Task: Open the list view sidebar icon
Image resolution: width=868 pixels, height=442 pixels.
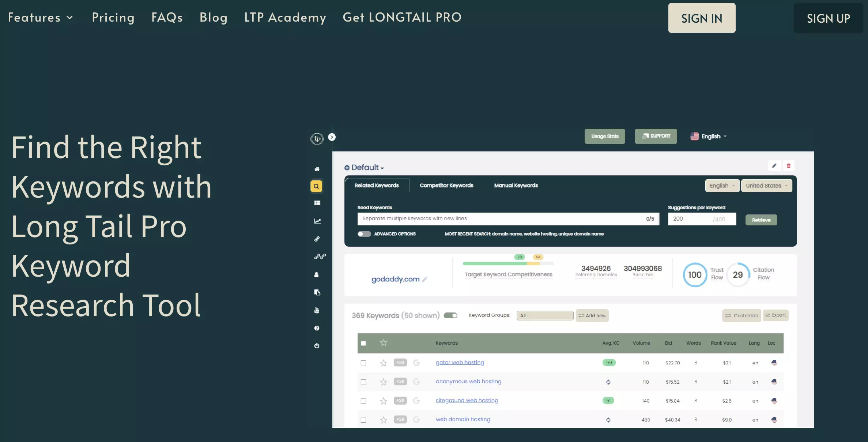Action: pos(317,203)
